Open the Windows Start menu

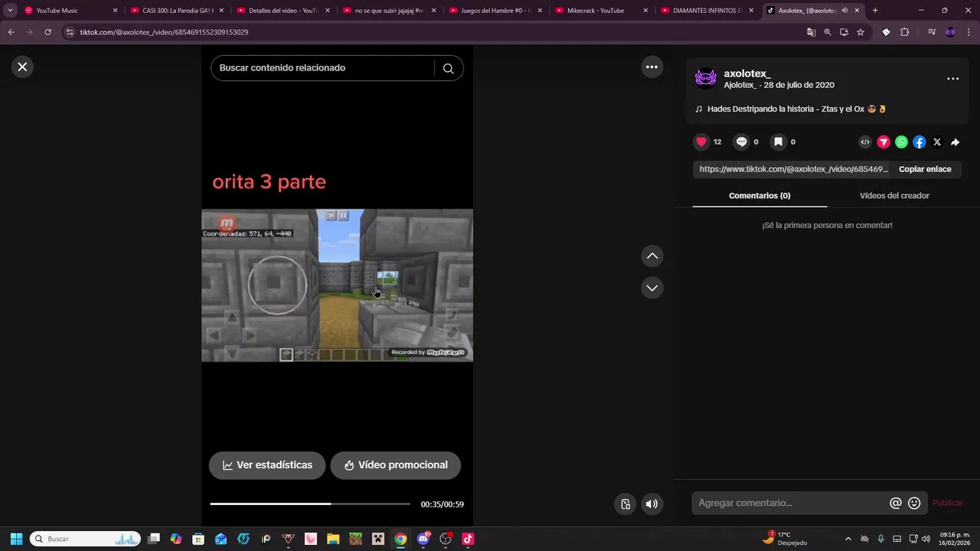[16, 539]
